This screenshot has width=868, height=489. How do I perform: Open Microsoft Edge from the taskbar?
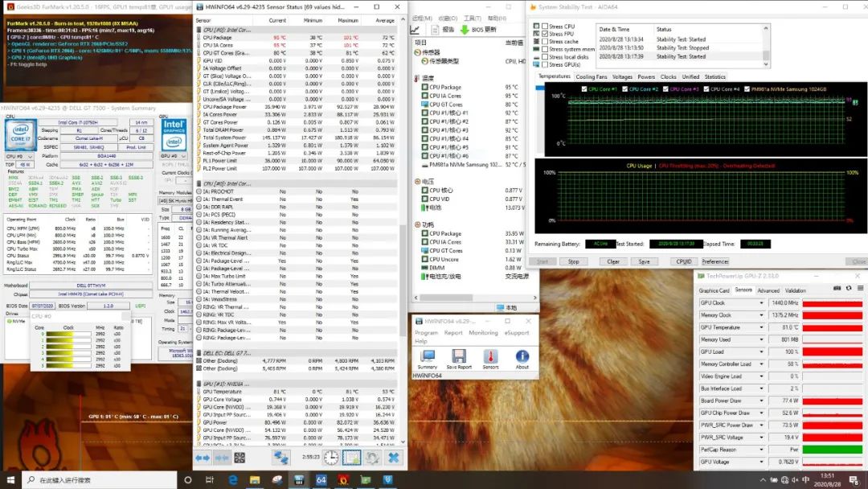point(233,480)
